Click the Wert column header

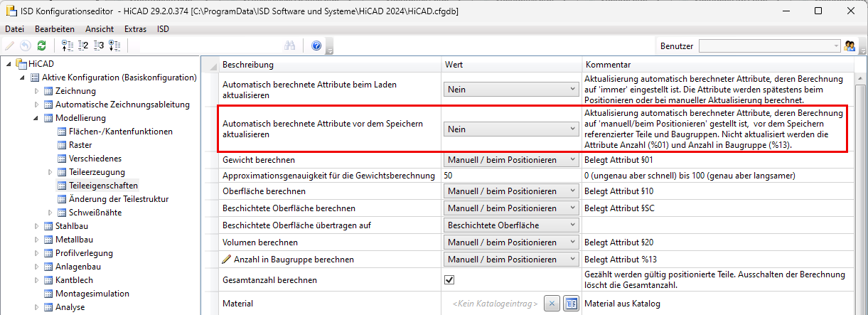pos(511,65)
